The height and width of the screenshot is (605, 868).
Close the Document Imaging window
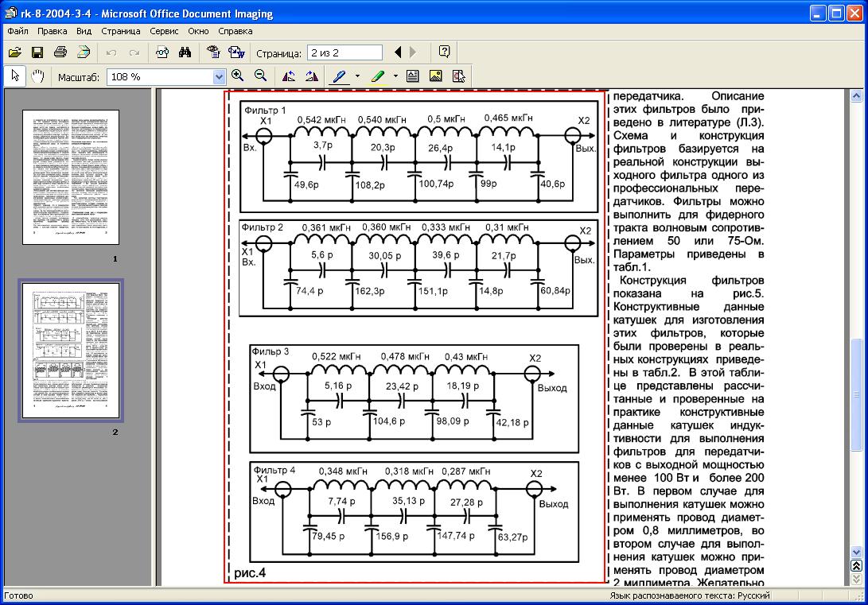coord(855,14)
